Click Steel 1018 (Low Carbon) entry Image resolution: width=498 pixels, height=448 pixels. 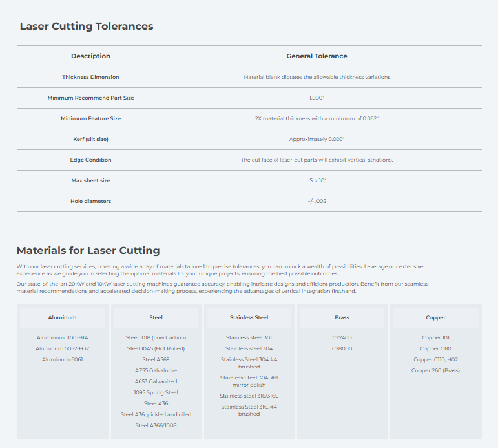click(156, 337)
